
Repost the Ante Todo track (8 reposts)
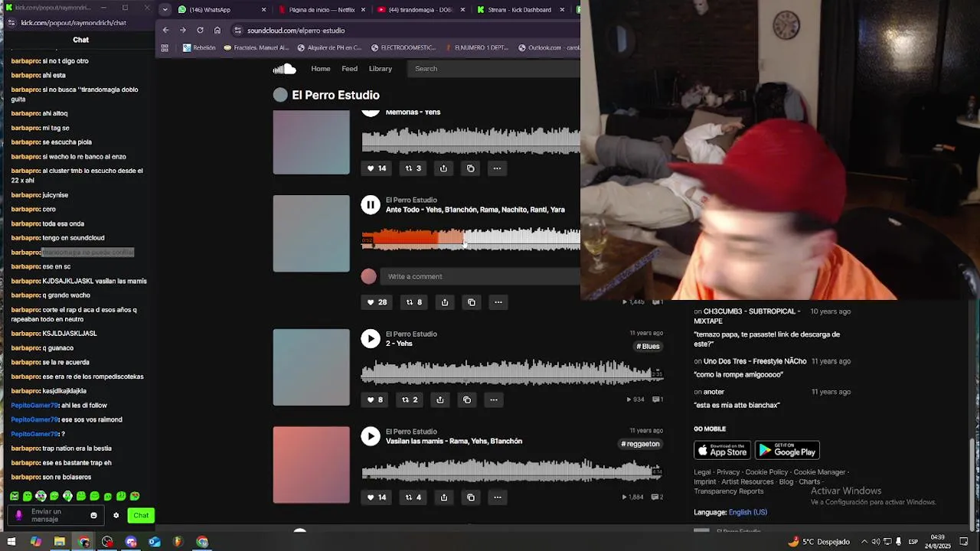coord(413,302)
